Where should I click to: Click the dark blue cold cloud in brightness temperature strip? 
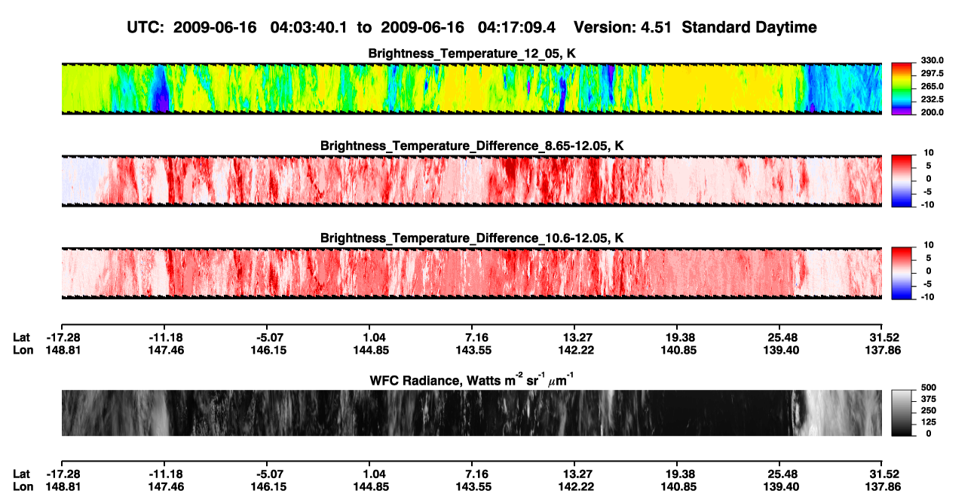coord(159,89)
